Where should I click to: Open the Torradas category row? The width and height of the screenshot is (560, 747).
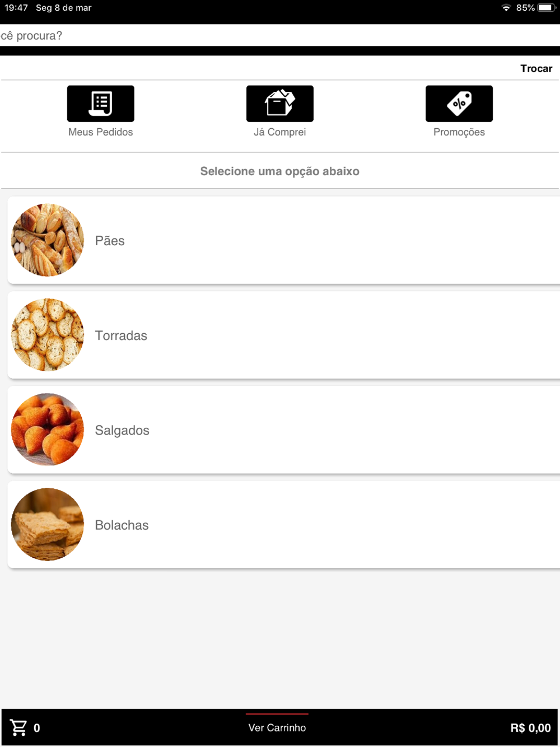(284, 335)
